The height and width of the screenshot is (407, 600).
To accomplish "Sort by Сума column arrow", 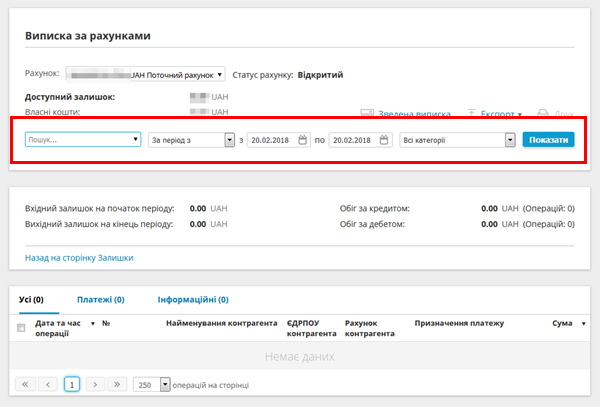I will pos(584,324).
